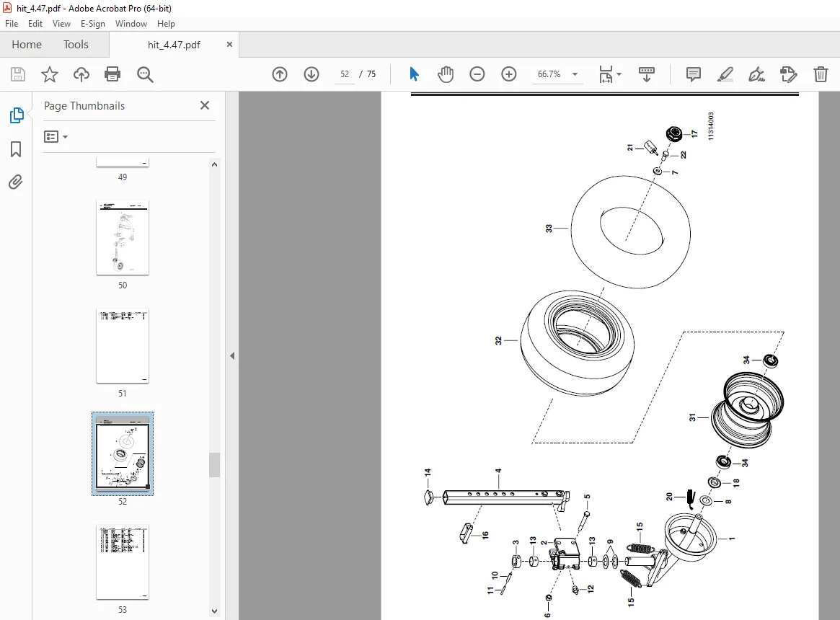
Task: Open the E-Sign menu
Action: (x=93, y=24)
